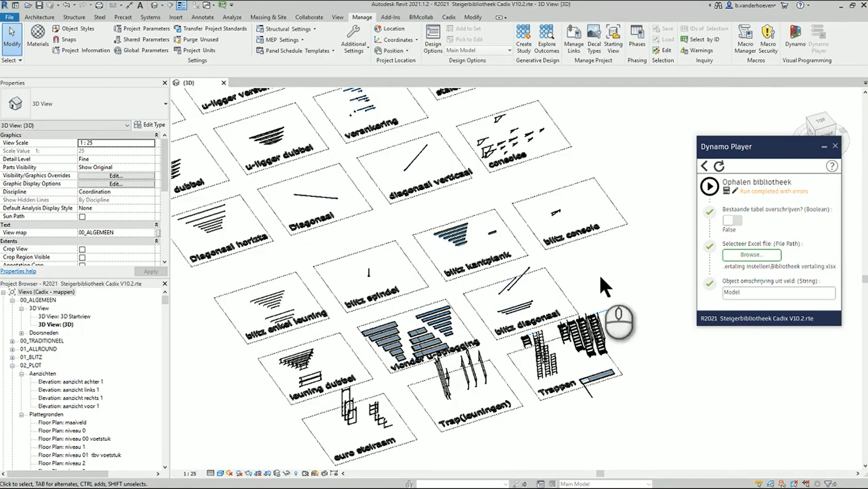Switch to the Collaborate tab

309,17
